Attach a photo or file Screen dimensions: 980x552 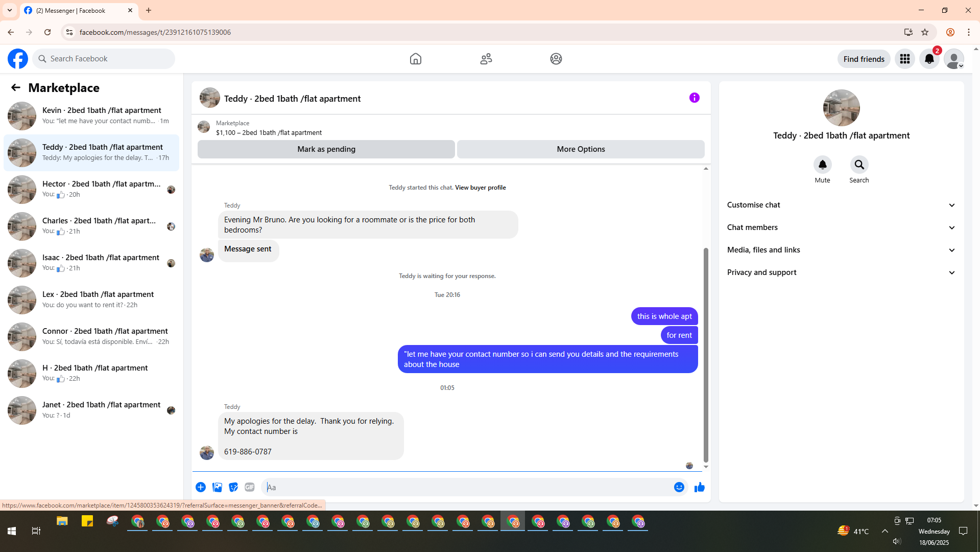click(217, 487)
